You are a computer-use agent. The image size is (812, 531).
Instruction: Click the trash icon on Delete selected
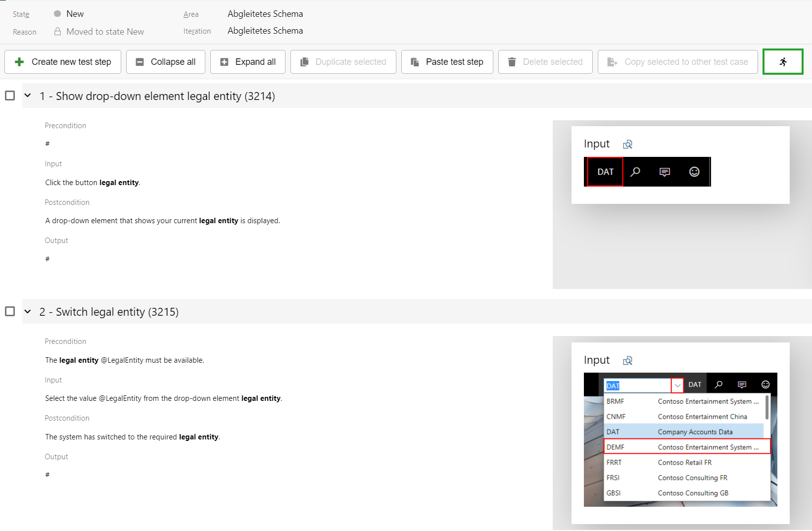512,62
